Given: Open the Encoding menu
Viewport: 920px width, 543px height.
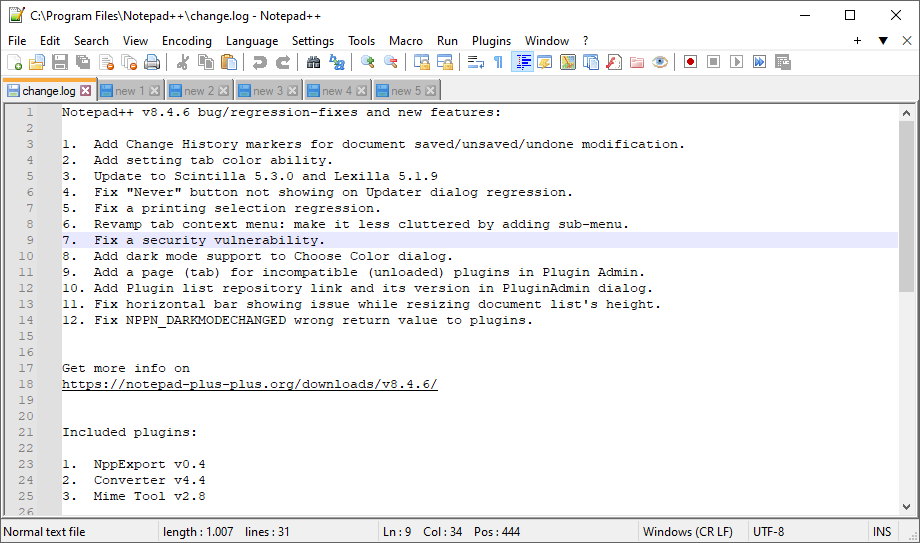Looking at the screenshot, I should click(x=187, y=41).
